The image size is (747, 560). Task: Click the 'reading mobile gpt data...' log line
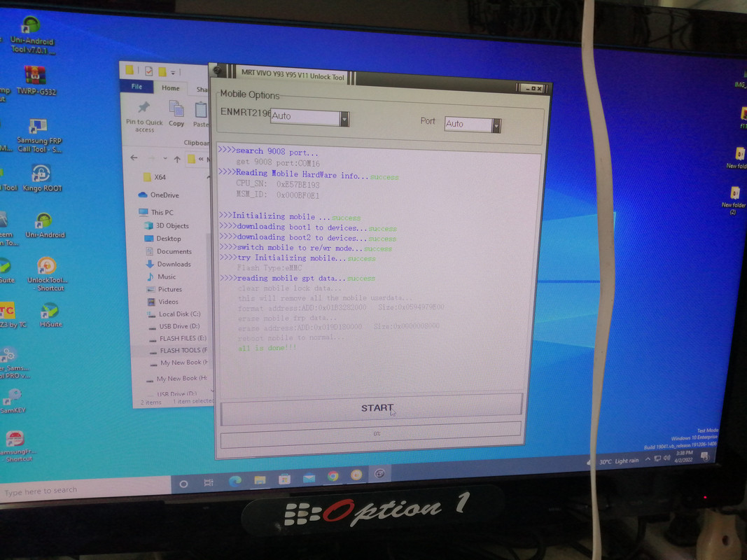(298, 278)
